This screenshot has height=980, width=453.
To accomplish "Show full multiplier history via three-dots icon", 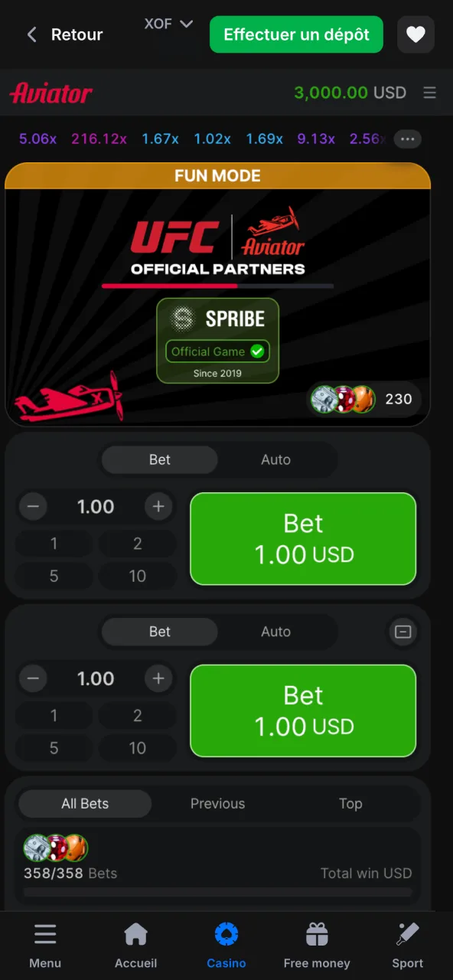I will click(x=407, y=139).
